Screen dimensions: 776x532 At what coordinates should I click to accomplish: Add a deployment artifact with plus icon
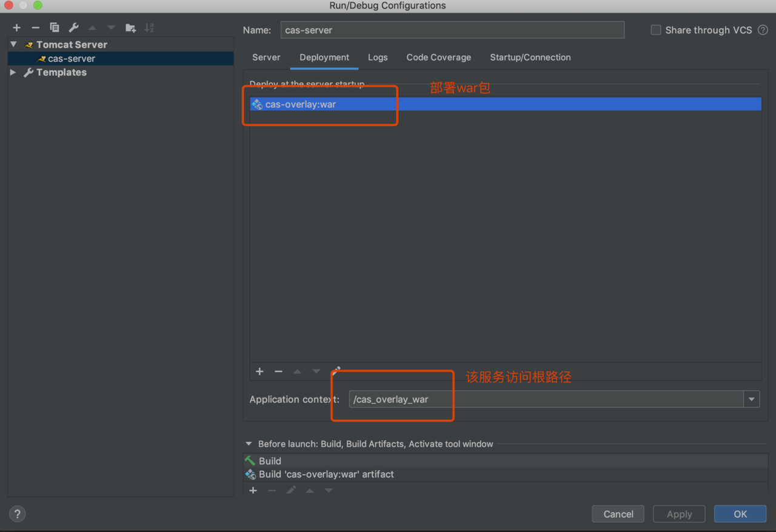tap(259, 371)
